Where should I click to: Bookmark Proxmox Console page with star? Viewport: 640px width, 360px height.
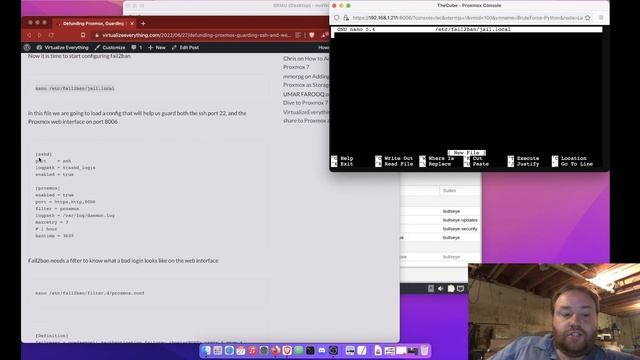point(588,18)
